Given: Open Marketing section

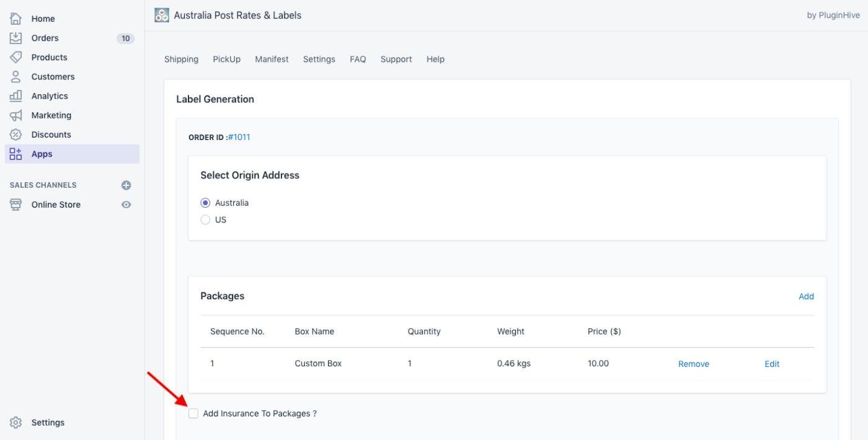Looking at the screenshot, I should click(x=51, y=115).
